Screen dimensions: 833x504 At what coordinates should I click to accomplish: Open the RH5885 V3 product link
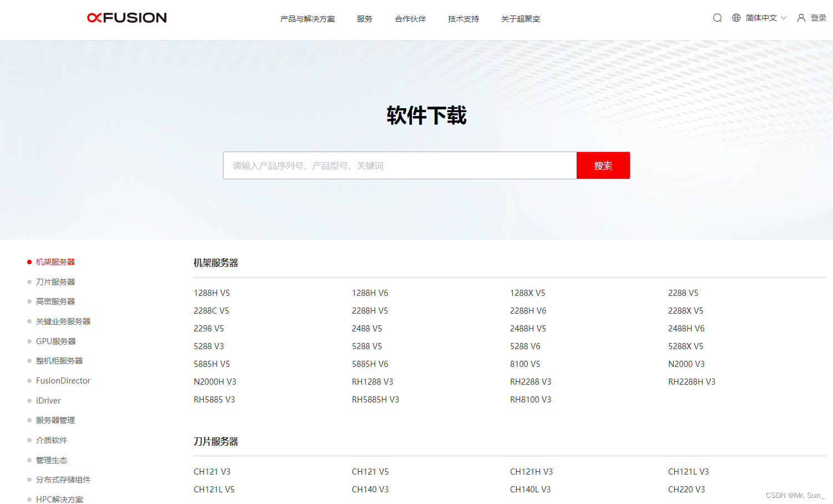coord(214,400)
